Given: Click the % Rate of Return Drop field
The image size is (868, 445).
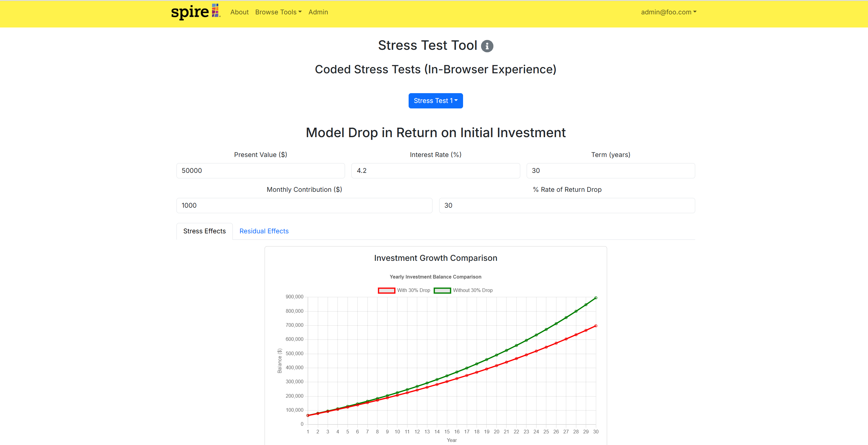Looking at the screenshot, I should [x=567, y=205].
